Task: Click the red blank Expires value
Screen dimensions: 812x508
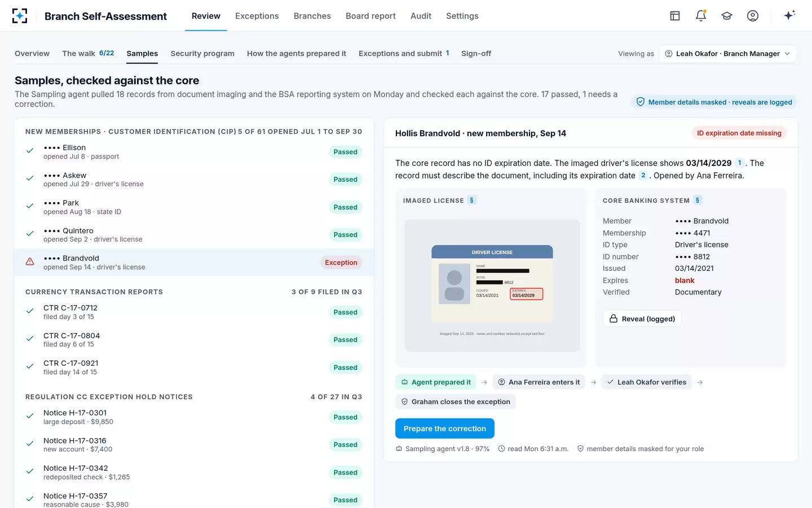Action: coord(685,281)
